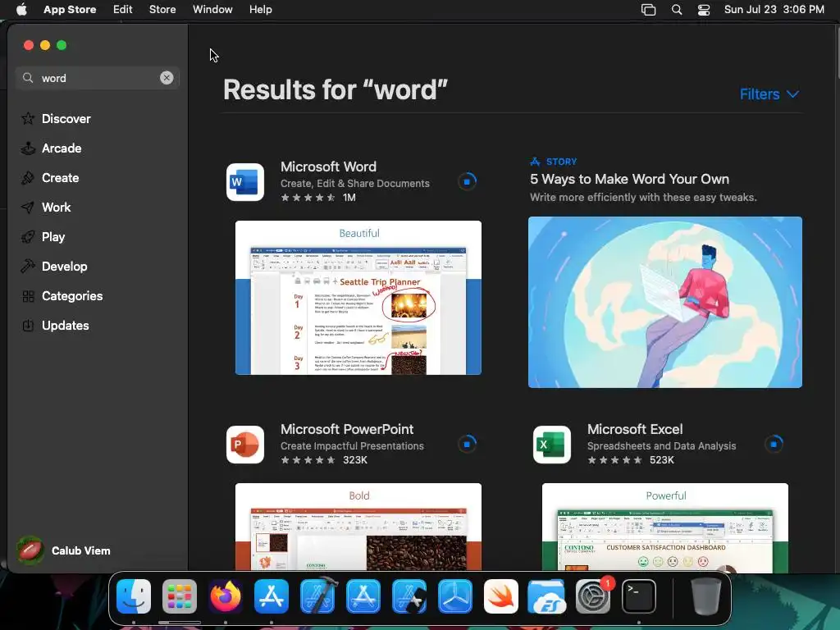This screenshot has width=840, height=630.
Task: Click Calub Viem account avatar
Action: (30, 550)
